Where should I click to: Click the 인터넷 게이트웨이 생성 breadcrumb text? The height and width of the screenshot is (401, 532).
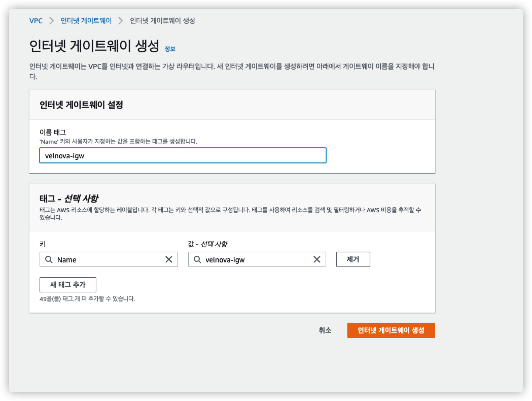pyautogui.click(x=162, y=21)
